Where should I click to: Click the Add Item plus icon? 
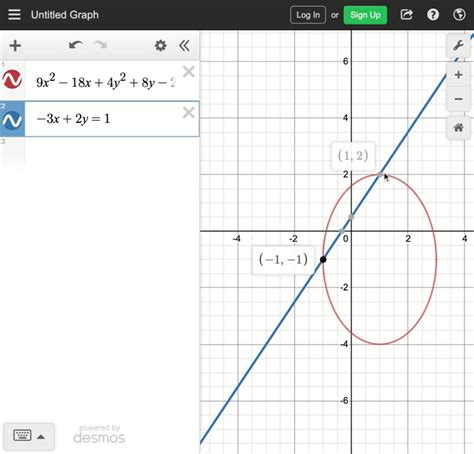[15, 46]
